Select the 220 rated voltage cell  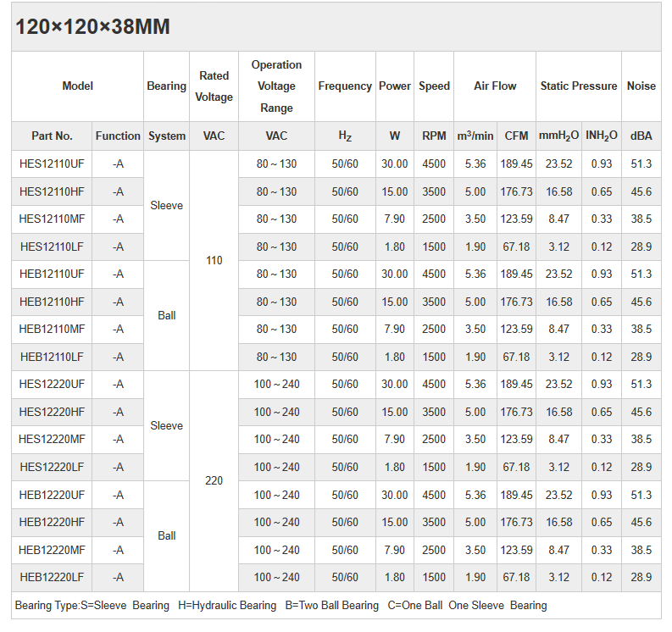pyautogui.click(x=214, y=480)
